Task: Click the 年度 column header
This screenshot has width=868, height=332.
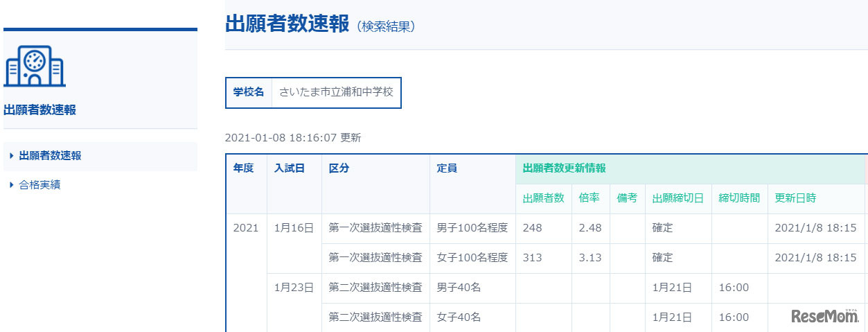Action: pos(243,168)
